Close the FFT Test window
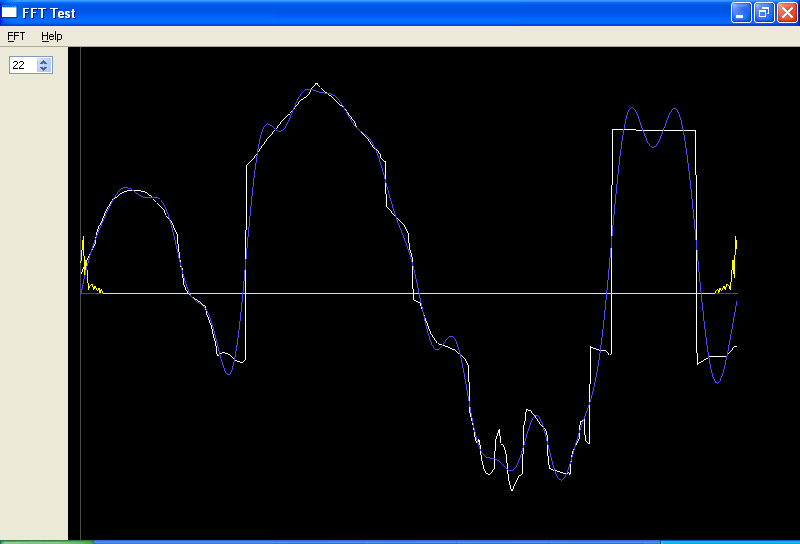Image resolution: width=800 pixels, height=544 pixels. [786, 13]
